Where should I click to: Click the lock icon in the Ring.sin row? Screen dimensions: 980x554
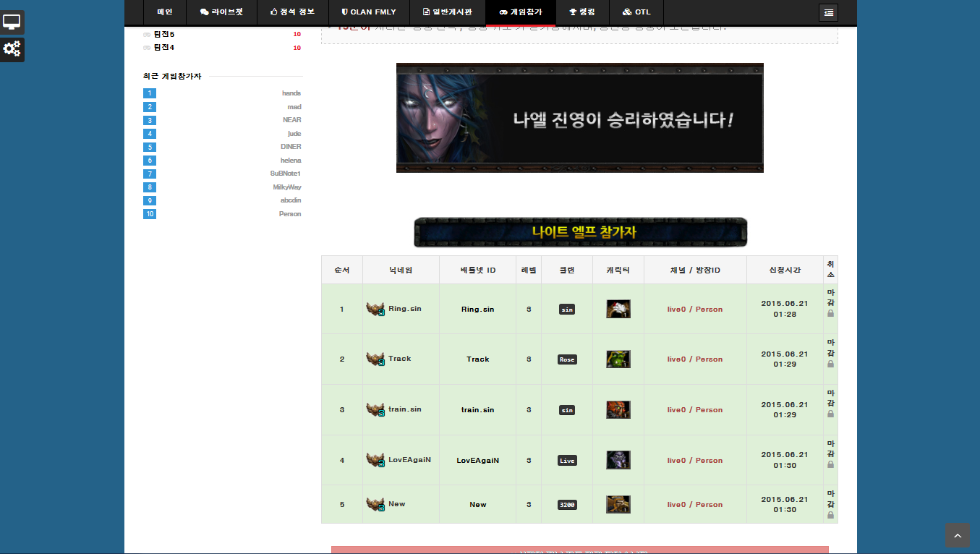pyautogui.click(x=830, y=314)
